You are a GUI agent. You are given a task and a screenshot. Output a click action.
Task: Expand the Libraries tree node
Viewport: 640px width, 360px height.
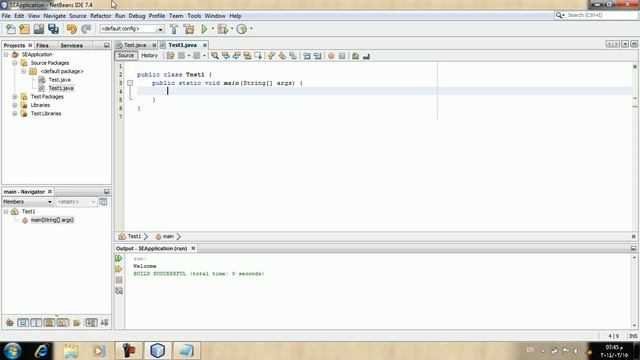[15, 105]
